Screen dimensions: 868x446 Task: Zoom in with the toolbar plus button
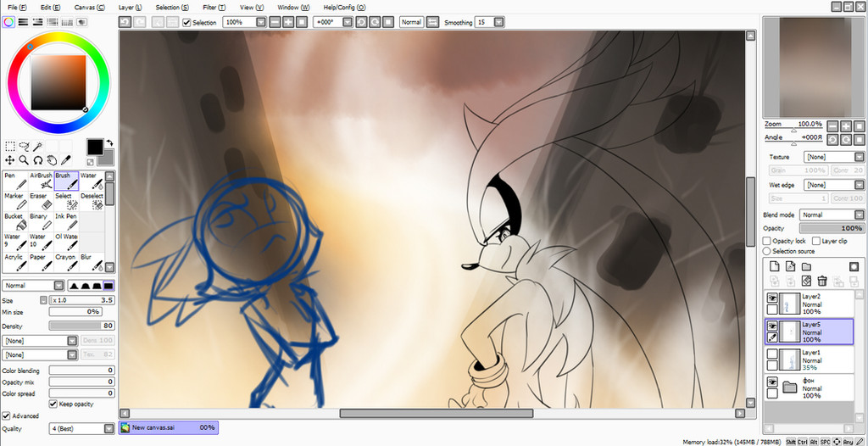coord(288,22)
